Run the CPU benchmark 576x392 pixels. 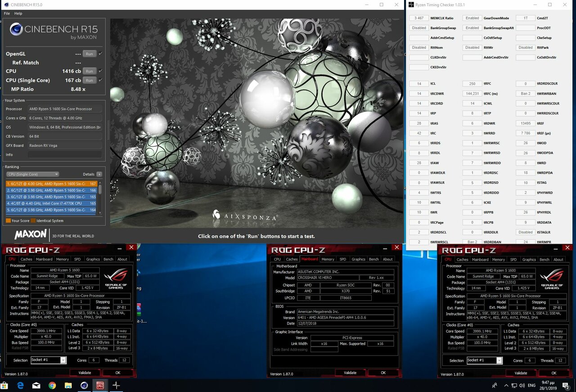click(90, 71)
